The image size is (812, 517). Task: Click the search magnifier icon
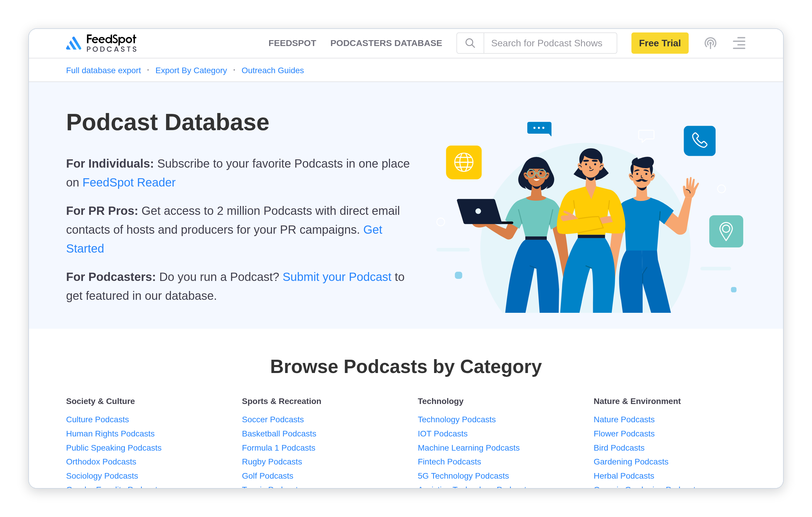pyautogui.click(x=470, y=43)
